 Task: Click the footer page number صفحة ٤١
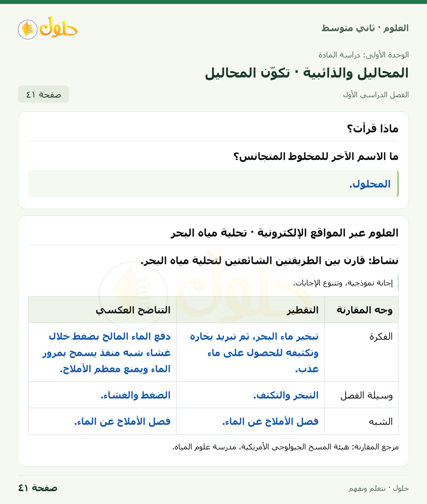[38, 488]
